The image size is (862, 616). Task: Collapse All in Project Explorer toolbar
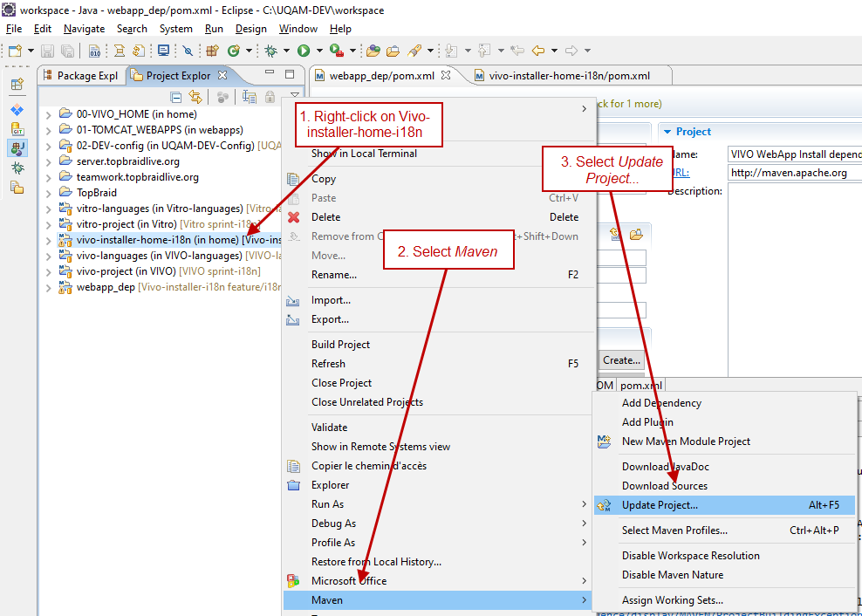[176, 98]
